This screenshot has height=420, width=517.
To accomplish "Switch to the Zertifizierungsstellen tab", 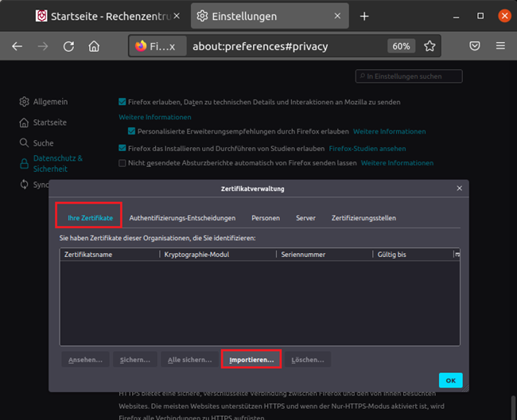I will [x=363, y=218].
